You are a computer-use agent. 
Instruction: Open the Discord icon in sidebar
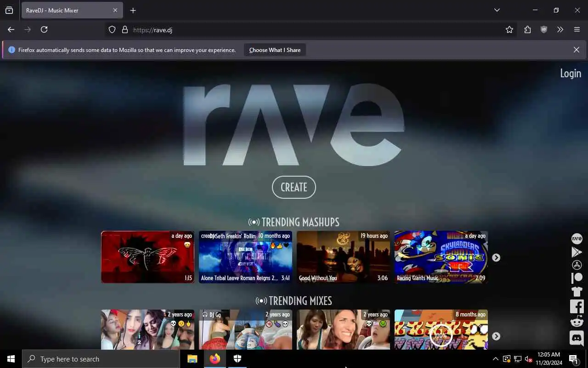[577, 338]
